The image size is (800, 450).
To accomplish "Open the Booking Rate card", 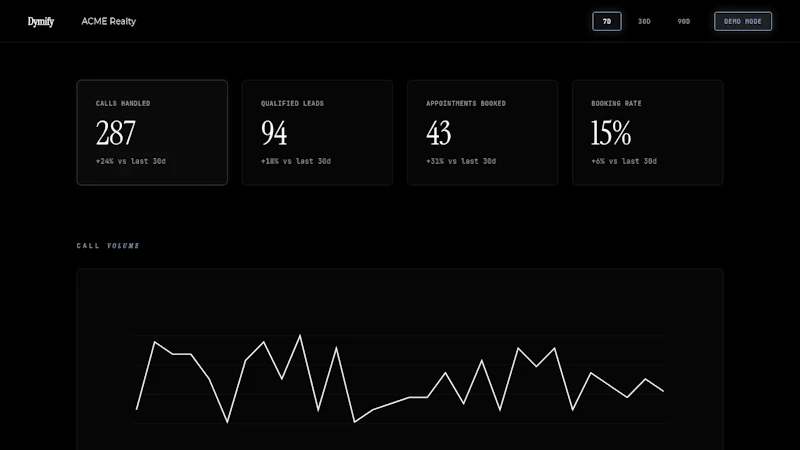I will coord(647,132).
